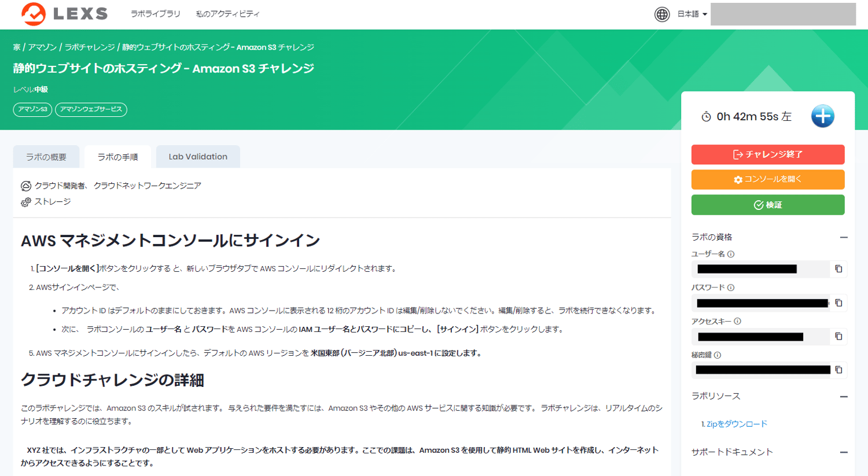The width and height of the screenshot is (868, 476).
Task: Download the lab Zip file link
Action: [737, 424]
